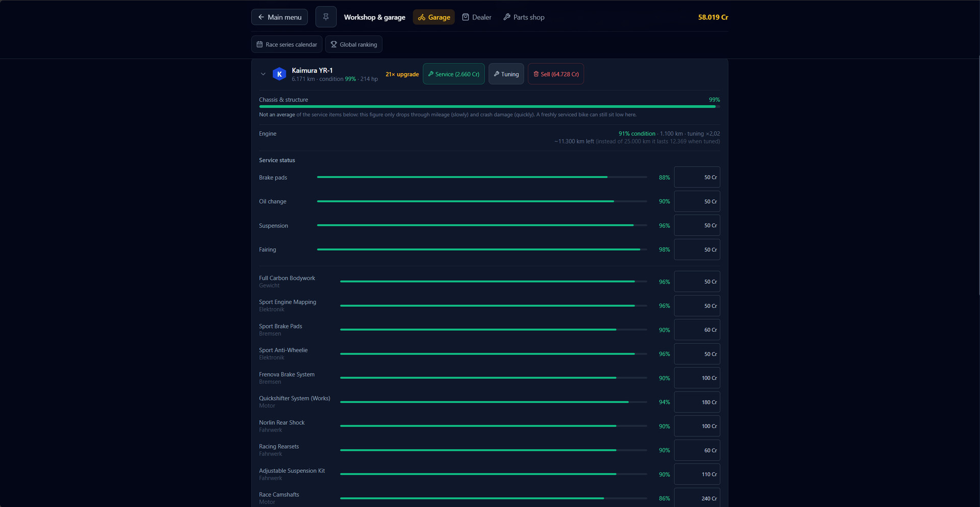Click the 21× upgrade label
The height and width of the screenshot is (507, 980).
pyautogui.click(x=402, y=74)
